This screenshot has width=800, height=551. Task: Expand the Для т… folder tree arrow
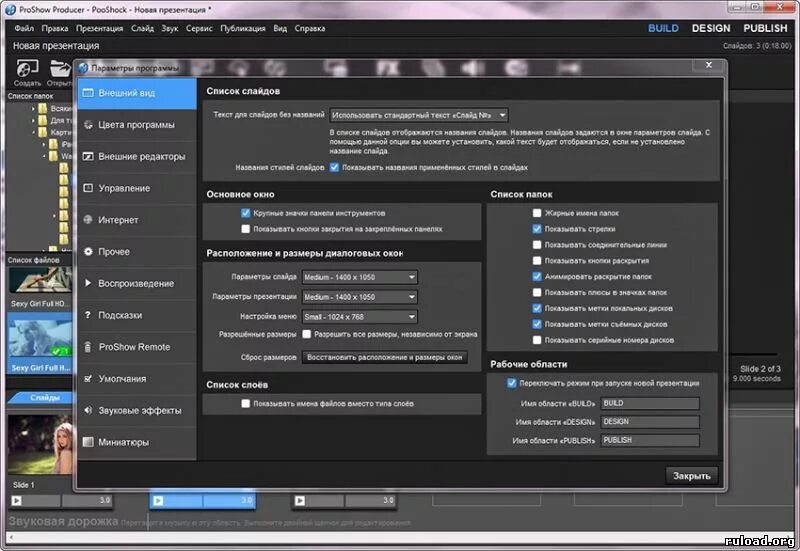pos(33,120)
